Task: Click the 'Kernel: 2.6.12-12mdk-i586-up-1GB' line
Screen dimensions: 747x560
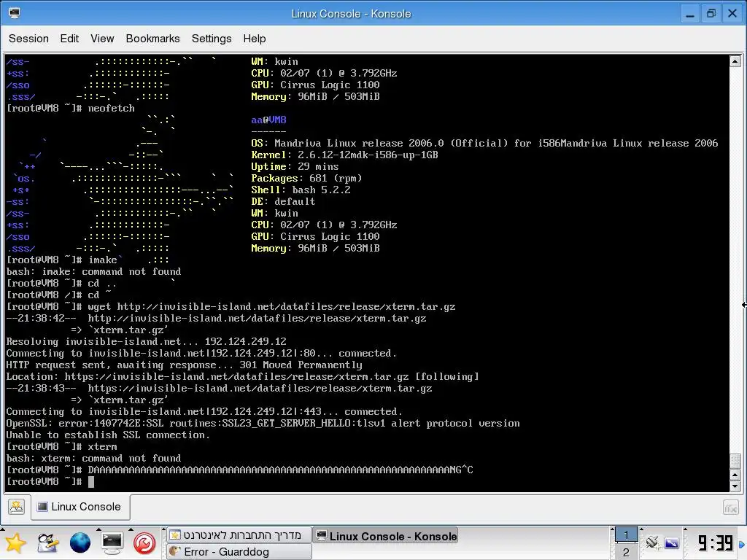Action: point(344,155)
